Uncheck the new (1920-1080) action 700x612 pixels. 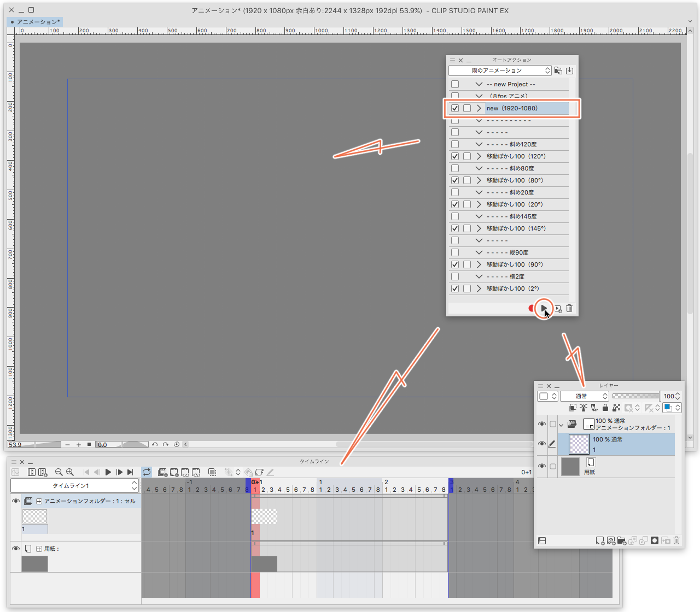click(x=455, y=108)
